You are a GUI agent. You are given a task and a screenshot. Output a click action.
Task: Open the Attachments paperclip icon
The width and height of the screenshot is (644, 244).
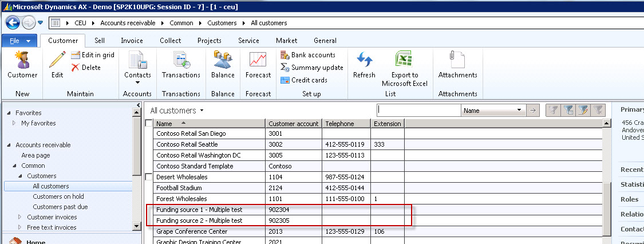(x=457, y=60)
